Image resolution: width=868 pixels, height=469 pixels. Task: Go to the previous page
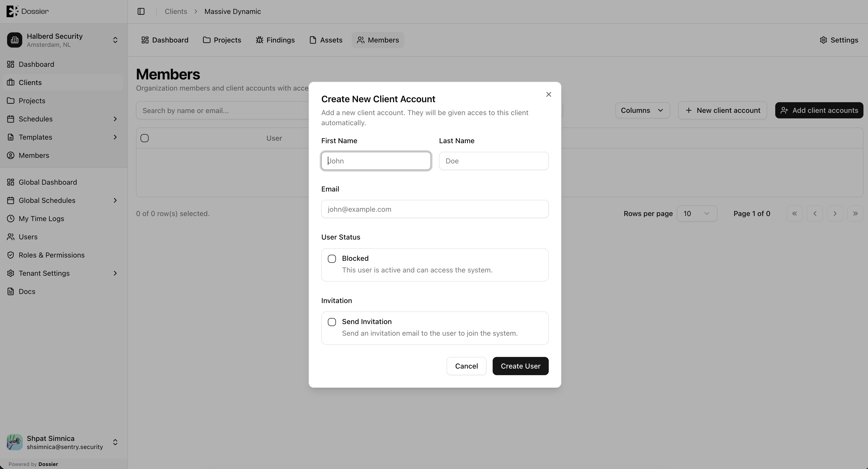(815, 214)
